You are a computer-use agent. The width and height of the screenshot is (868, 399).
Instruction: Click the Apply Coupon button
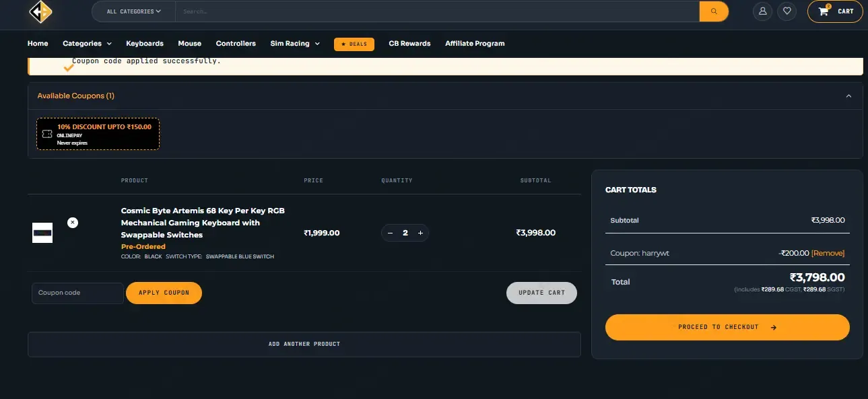click(164, 293)
